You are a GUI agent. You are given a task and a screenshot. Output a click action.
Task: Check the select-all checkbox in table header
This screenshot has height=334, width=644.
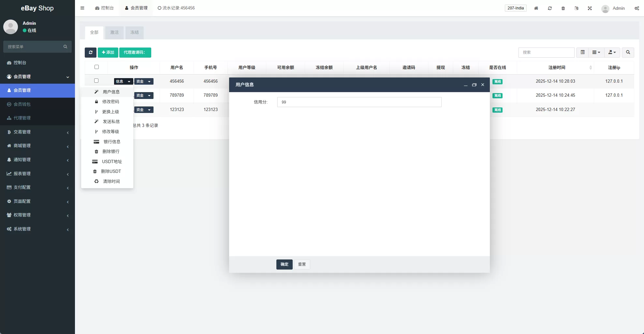tap(96, 67)
